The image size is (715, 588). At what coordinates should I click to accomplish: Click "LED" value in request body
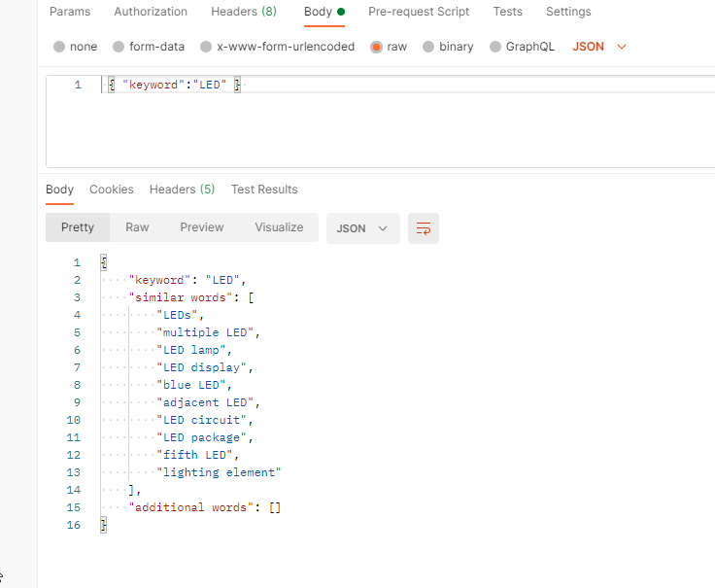tap(210, 85)
